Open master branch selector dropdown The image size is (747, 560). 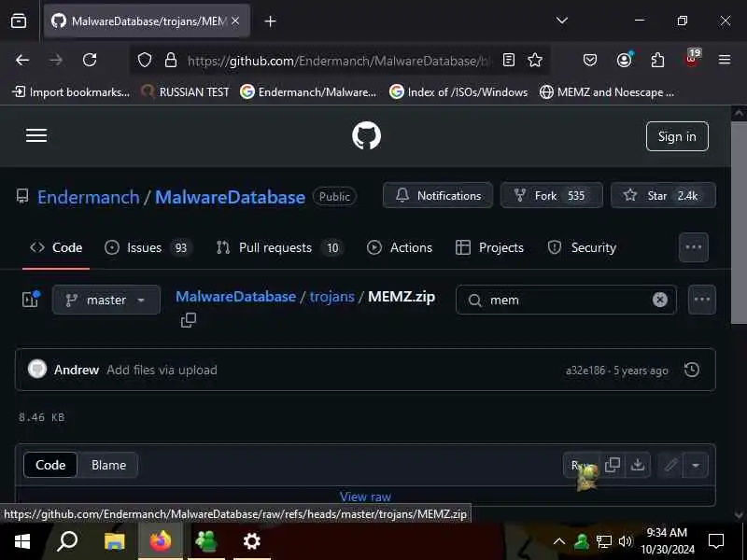(106, 300)
